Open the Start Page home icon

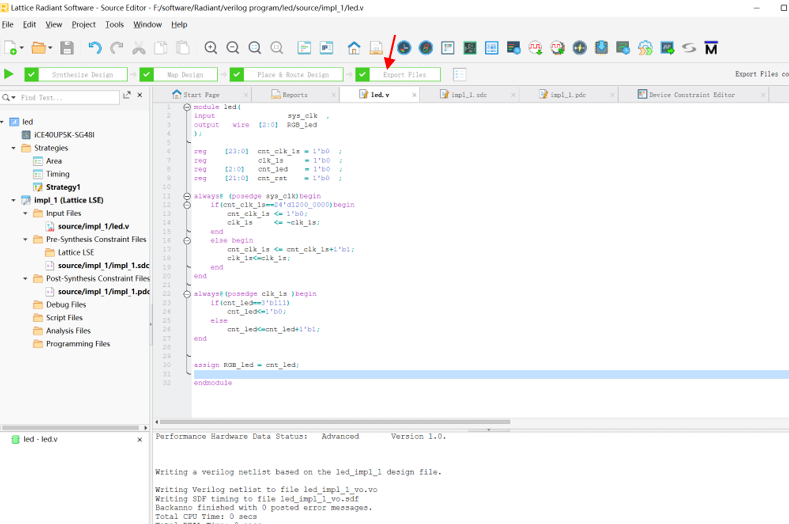tap(354, 48)
